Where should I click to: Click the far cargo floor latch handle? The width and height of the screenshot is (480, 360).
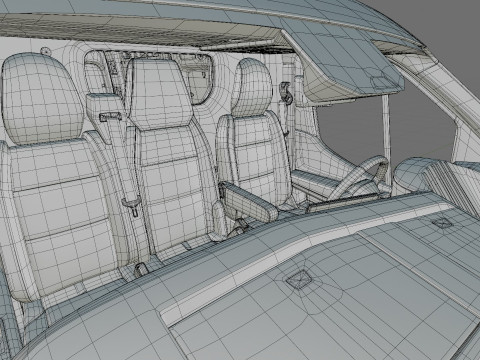click(442, 223)
